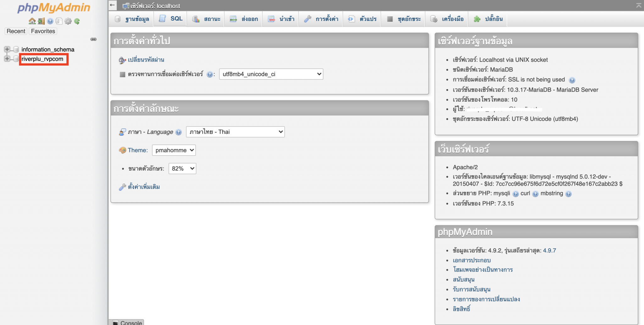Open the Language selector showing Thai

[235, 132]
